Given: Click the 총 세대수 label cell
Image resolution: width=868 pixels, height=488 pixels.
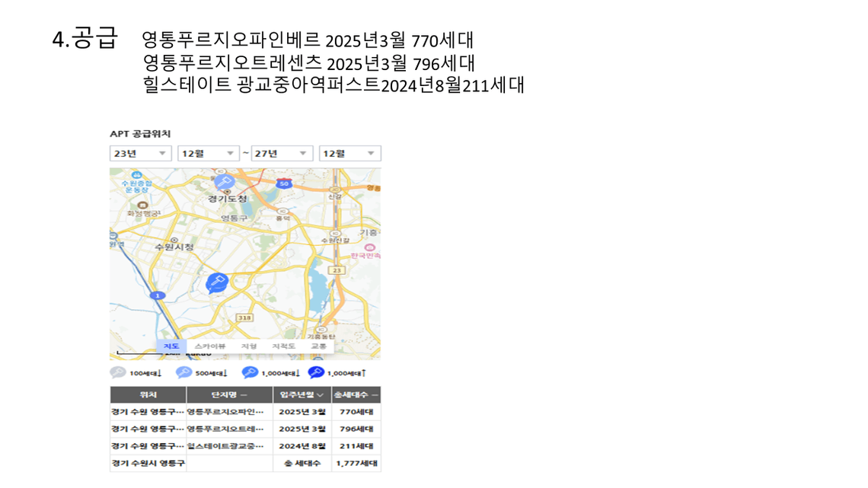Looking at the screenshot, I should (302, 463).
